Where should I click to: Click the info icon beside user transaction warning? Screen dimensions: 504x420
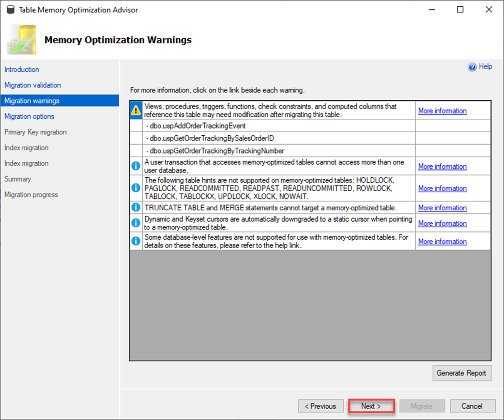click(x=136, y=166)
